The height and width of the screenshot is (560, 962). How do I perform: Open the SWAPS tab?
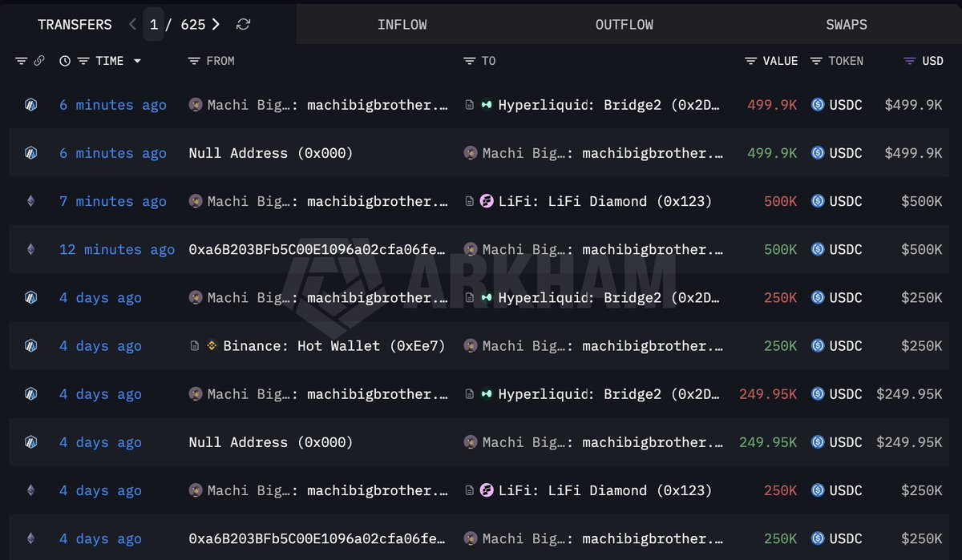pyautogui.click(x=847, y=24)
